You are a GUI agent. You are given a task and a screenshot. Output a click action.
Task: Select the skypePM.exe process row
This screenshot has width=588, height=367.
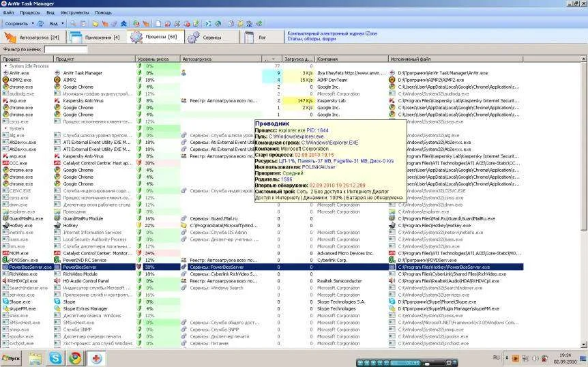click(x=263, y=308)
